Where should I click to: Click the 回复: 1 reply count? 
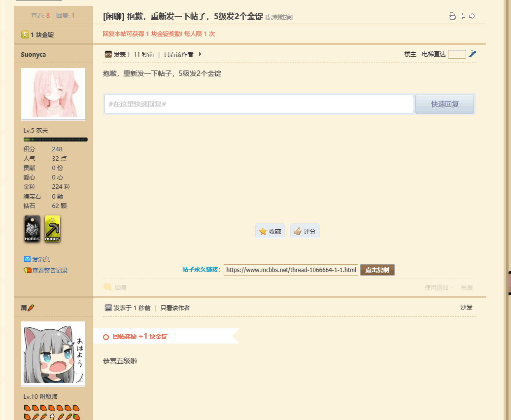coord(65,16)
